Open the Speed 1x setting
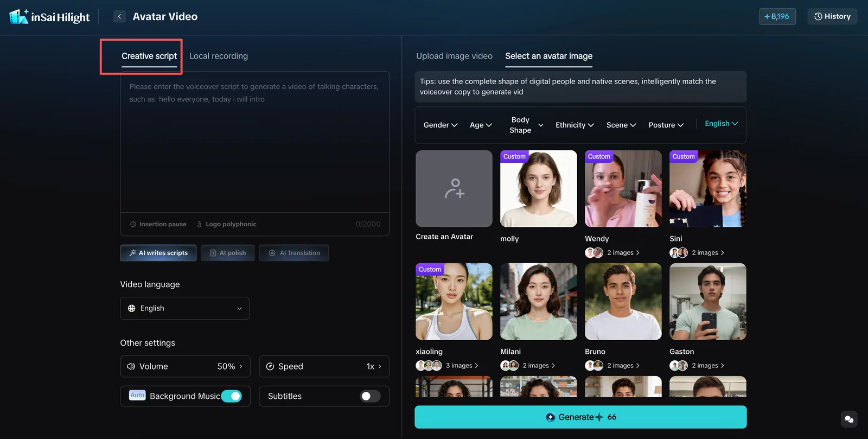Viewport: 868px width, 439px height. (324, 366)
